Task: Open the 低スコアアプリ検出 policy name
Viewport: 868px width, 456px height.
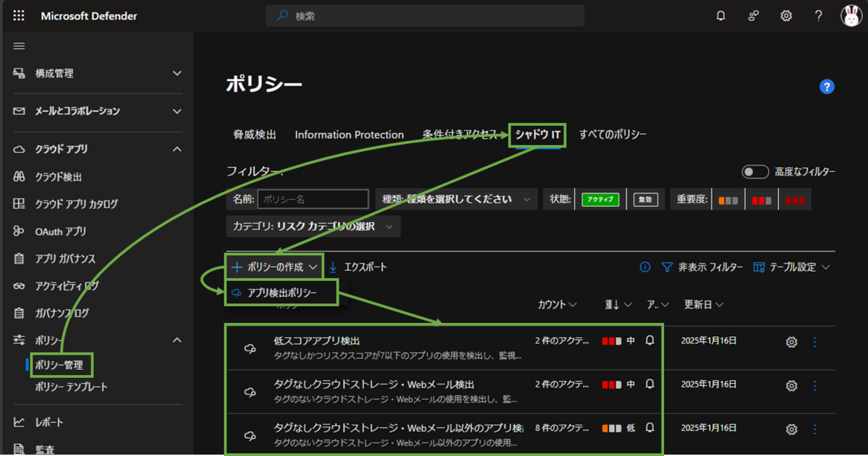Action: (317, 340)
